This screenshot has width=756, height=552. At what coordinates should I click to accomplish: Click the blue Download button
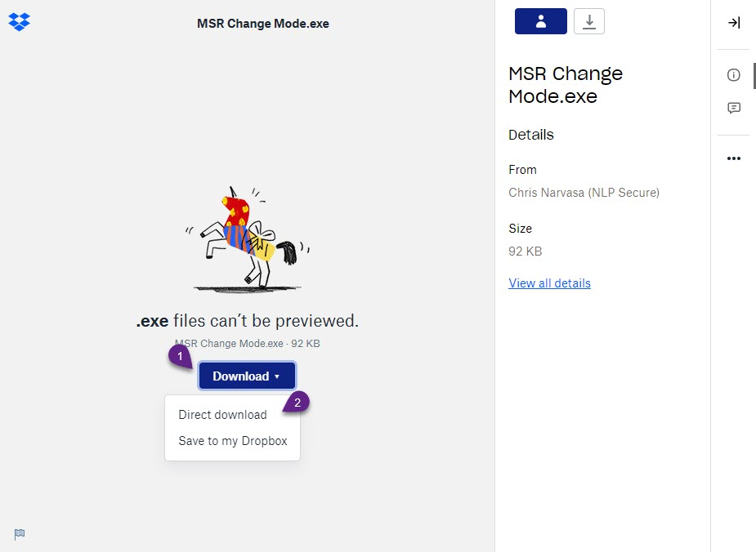246,376
